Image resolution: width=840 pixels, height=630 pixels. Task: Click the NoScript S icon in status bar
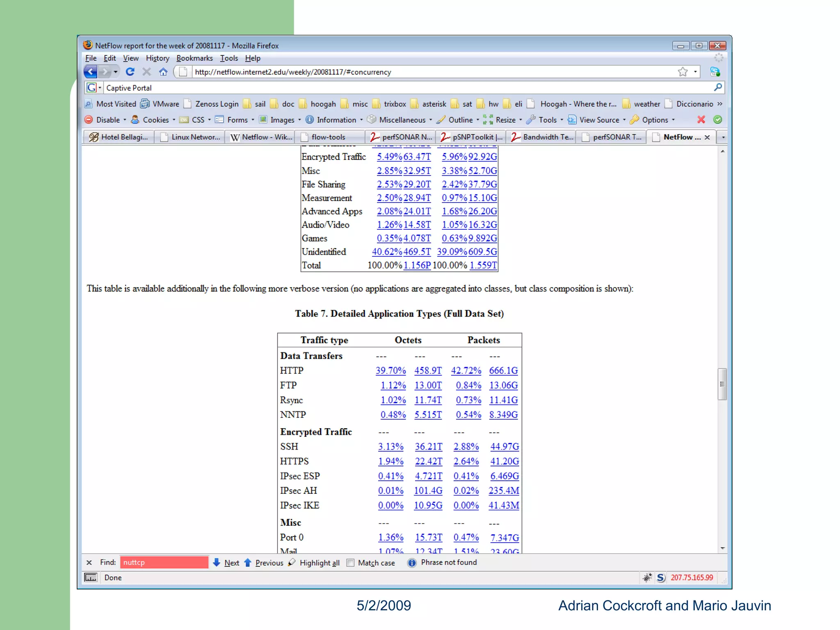click(661, 577)
